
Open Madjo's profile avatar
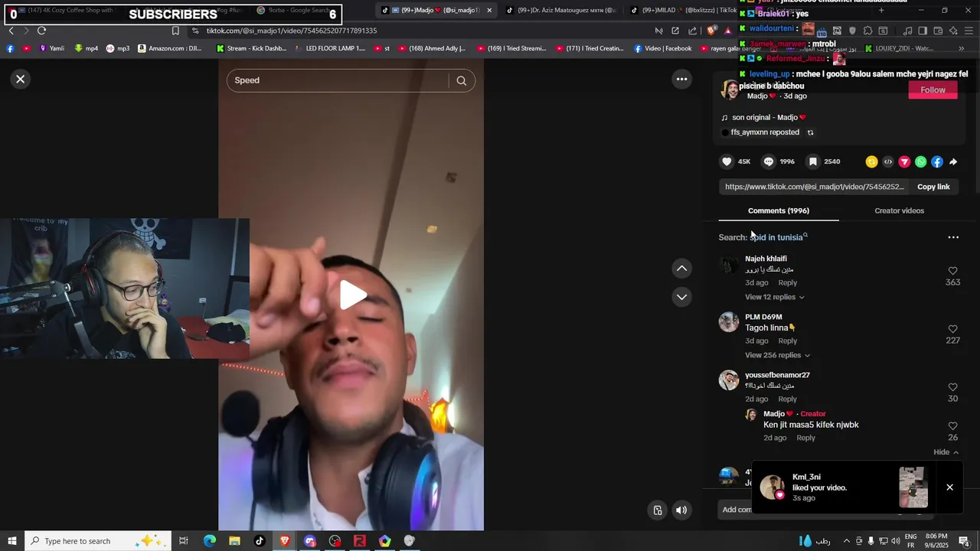[731, 90]
